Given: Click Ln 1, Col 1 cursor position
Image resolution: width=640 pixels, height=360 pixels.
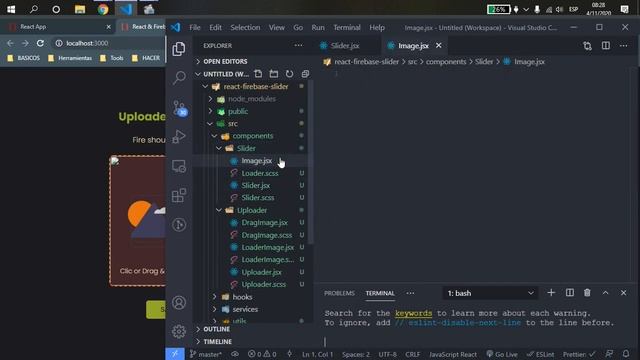Looking at the screenshot, I should (317, 354).
